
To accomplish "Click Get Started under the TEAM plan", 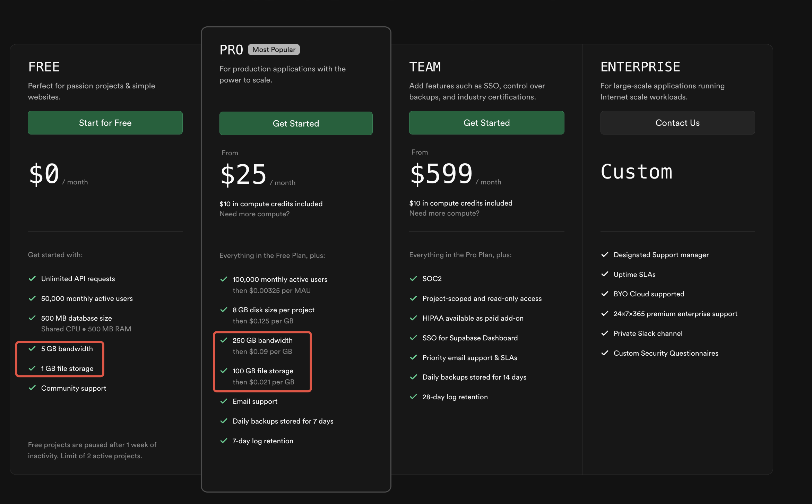I will [x=486, y=123].
